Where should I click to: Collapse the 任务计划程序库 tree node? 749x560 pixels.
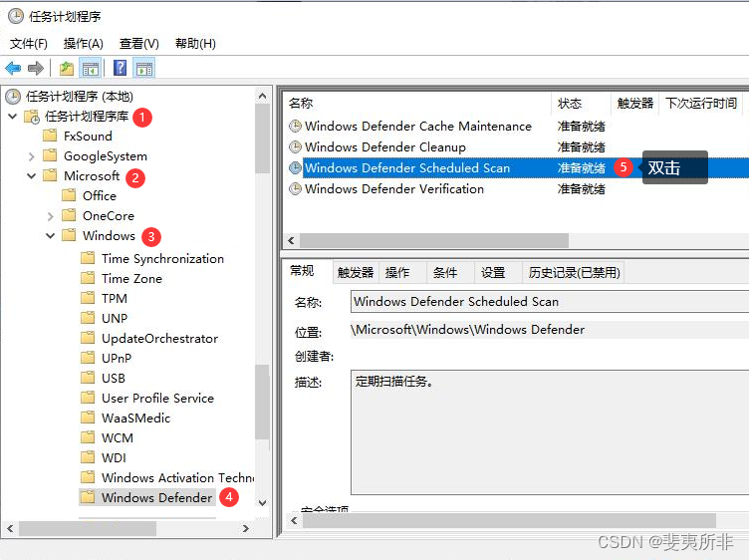[13, 116]
